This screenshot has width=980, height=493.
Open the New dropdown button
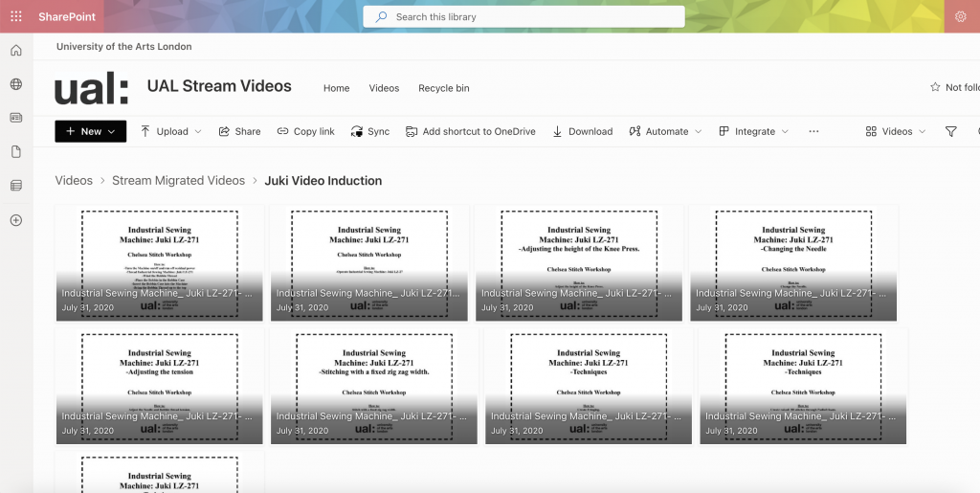point(91,131)
